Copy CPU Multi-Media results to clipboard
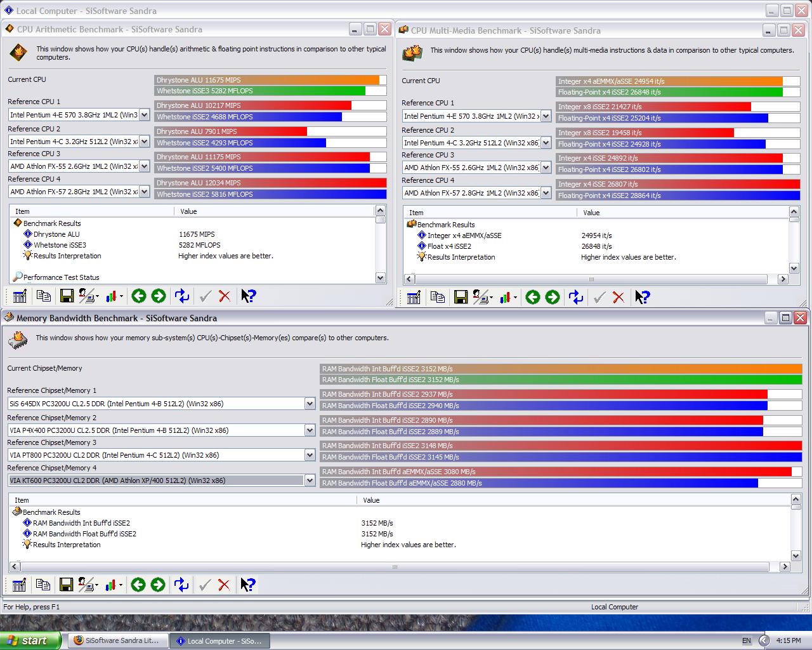Viewport: 812px width, 650px height. tap(437, 296)
